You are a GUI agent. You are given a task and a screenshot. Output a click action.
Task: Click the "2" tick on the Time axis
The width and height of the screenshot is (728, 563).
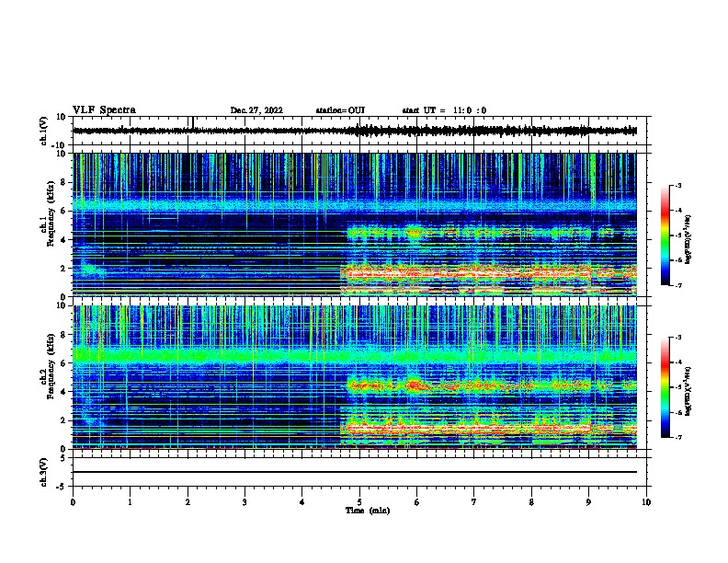tap(188, 502)
